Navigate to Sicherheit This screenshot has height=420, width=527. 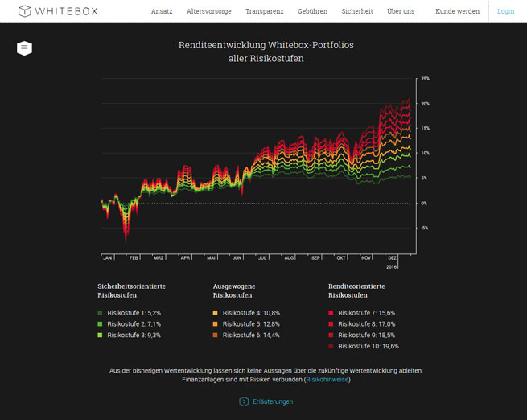(x=357, y=11)
